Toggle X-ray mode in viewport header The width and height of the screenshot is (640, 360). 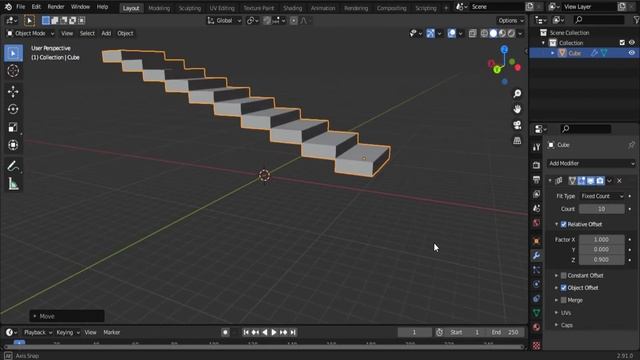(472, 33)
